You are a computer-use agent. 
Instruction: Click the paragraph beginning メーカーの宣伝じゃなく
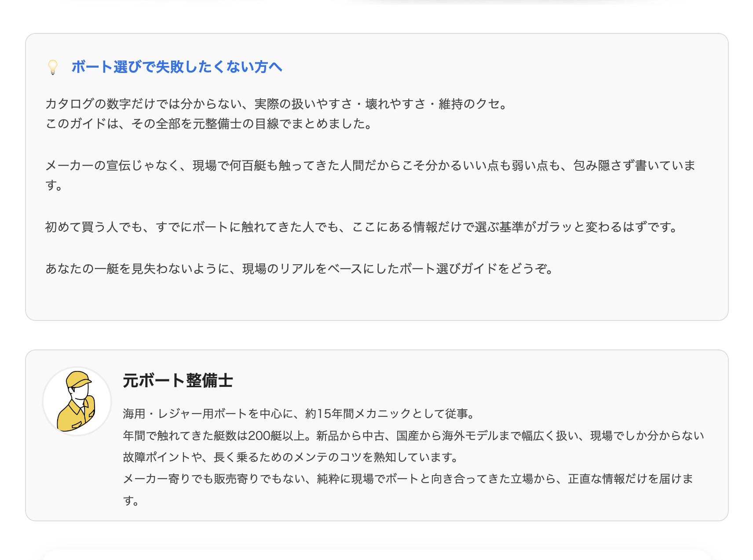click(x=369, y=166)
